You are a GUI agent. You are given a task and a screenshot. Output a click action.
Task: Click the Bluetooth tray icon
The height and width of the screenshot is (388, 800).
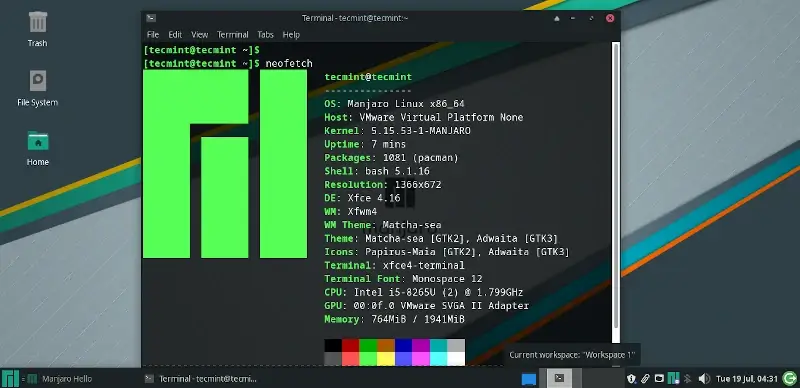pyautogui.click(x=687, y=379)
